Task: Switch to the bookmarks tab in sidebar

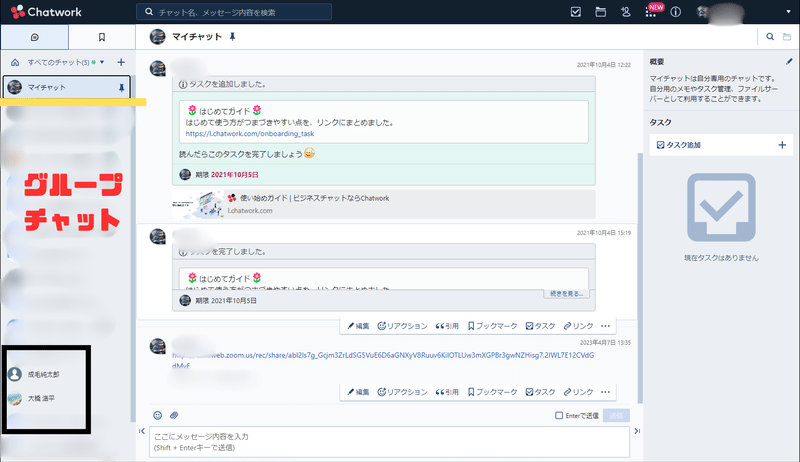Action: point(102,37)
